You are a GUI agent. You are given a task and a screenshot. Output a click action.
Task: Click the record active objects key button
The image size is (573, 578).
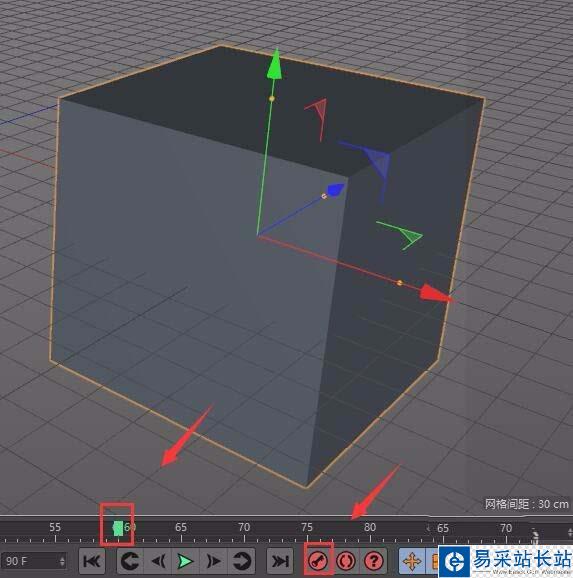(319, 561)
